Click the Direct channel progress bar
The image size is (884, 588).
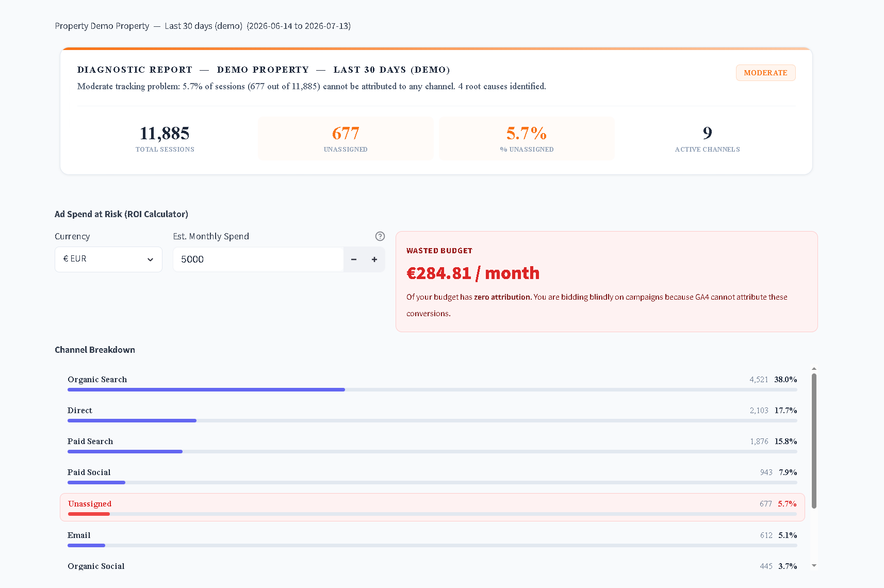[x=432, y=421]
